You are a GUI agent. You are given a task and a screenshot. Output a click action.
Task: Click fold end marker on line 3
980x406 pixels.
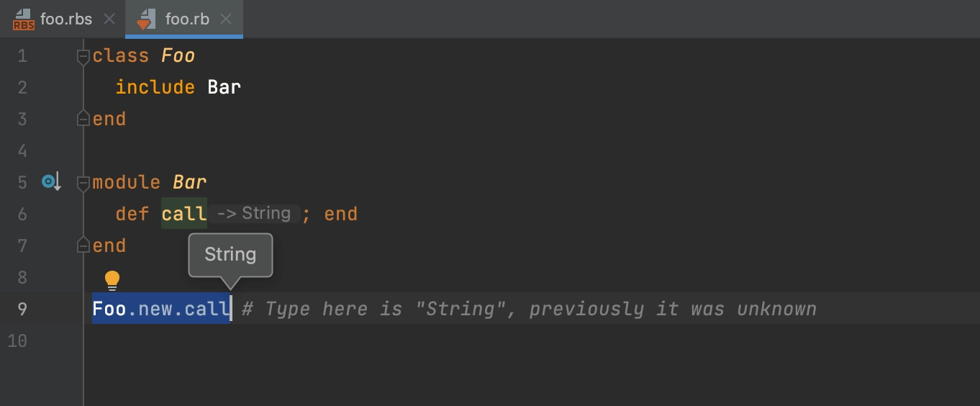point(83,119)
